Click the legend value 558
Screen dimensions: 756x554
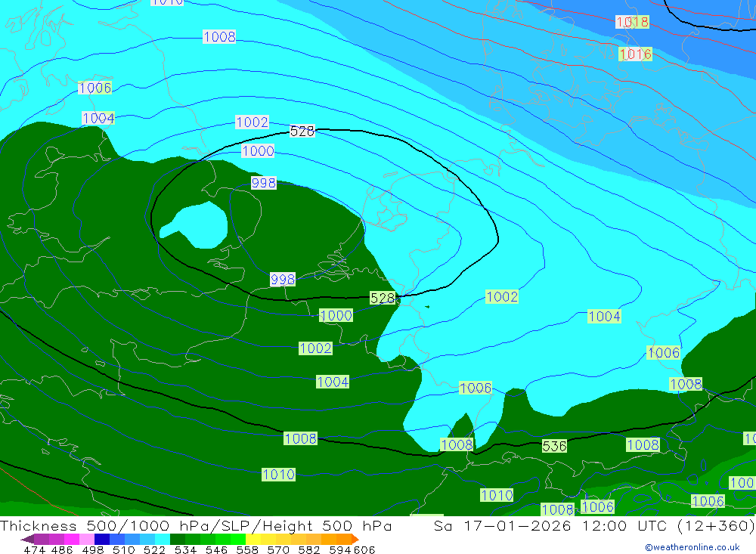pos(247,549)
